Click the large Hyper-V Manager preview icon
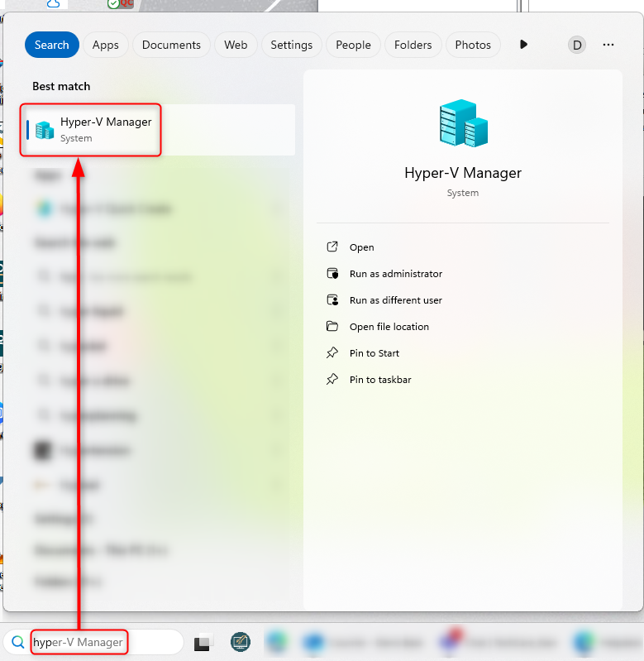This screenshot has width=644, height=661. pyautogui.click(x=463, y=123)
